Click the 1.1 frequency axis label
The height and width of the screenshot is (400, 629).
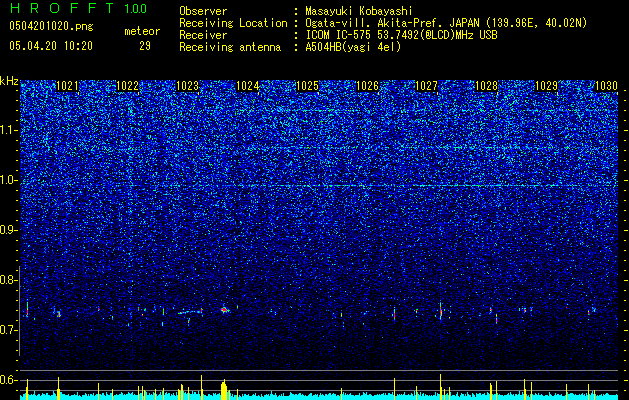(x=8, y=130)
